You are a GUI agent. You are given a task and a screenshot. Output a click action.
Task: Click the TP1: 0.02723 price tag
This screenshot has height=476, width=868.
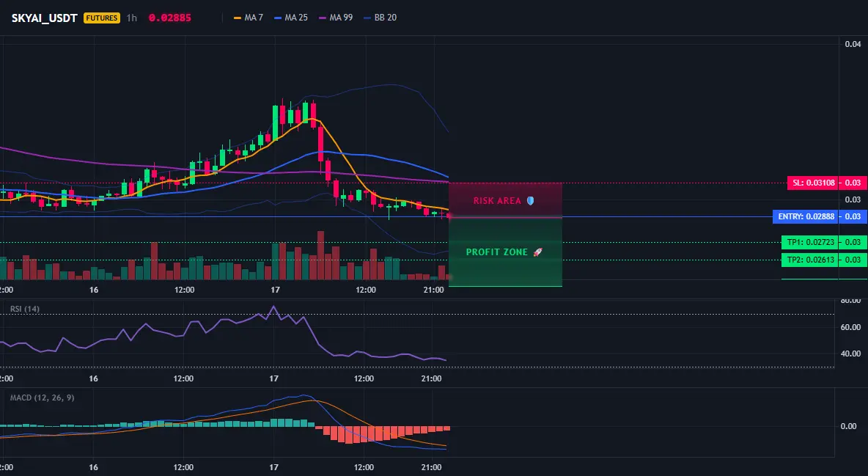tap(810, 242)
